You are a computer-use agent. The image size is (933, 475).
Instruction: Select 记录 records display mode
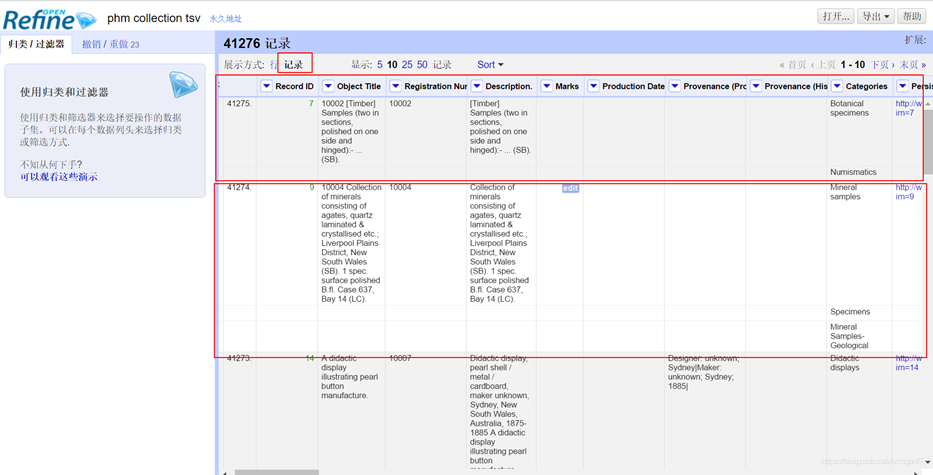[x=293, y=65]
